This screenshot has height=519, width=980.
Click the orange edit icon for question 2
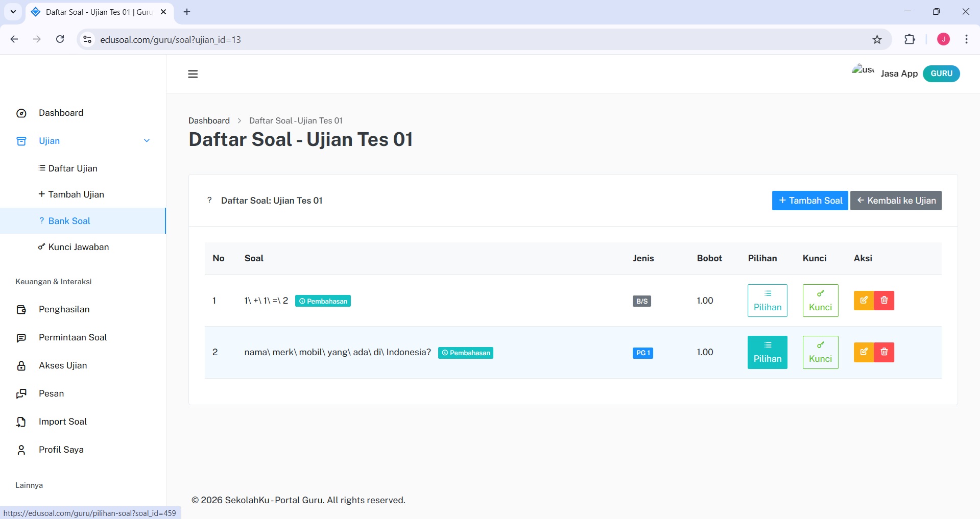pyautogui.click(x=864, y=352)
